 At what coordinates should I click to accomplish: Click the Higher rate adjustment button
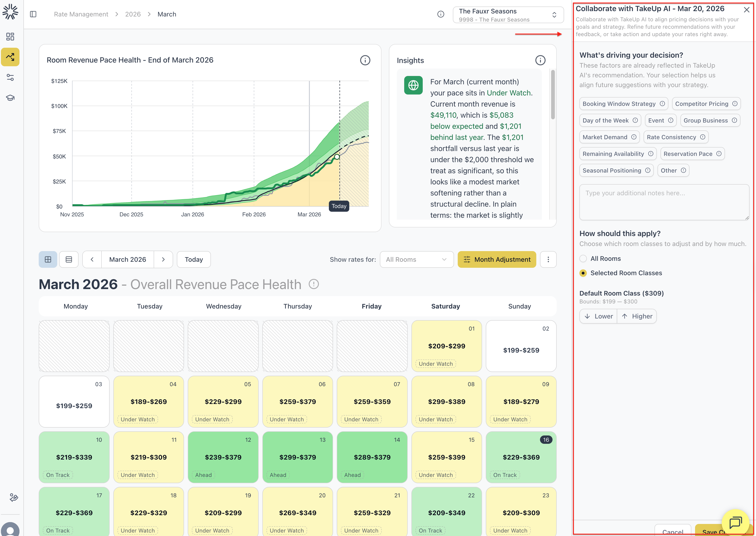point(637,316)
